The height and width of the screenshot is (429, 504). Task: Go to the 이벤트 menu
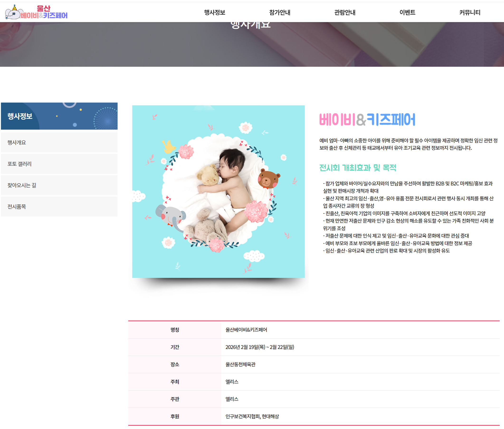[407, 12]
